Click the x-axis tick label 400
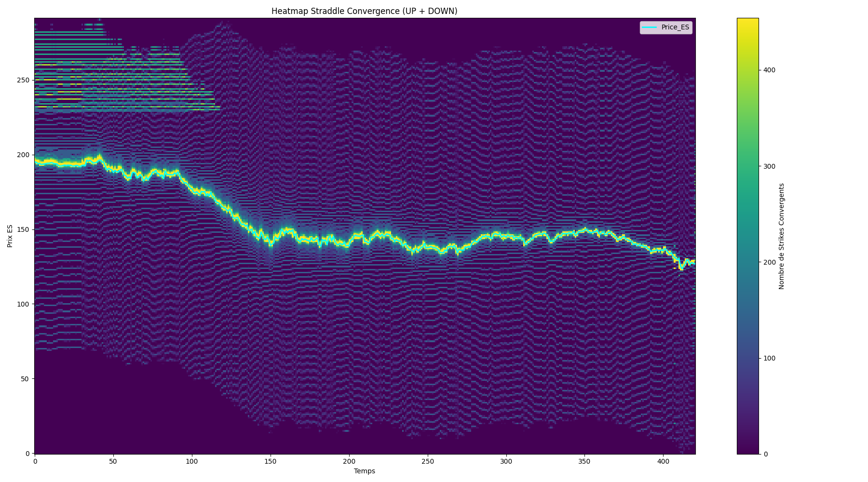This screenshot has height=482, width=868. click(x=664, y=461)
